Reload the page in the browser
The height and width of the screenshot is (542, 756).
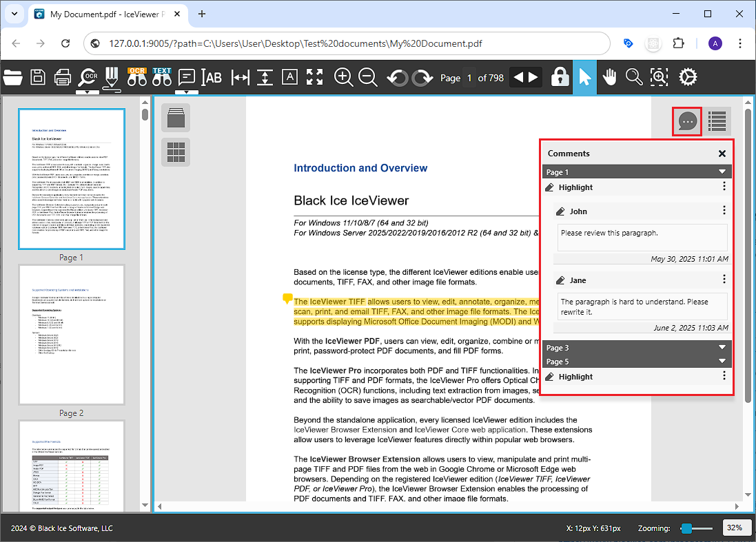coord(65,43)
